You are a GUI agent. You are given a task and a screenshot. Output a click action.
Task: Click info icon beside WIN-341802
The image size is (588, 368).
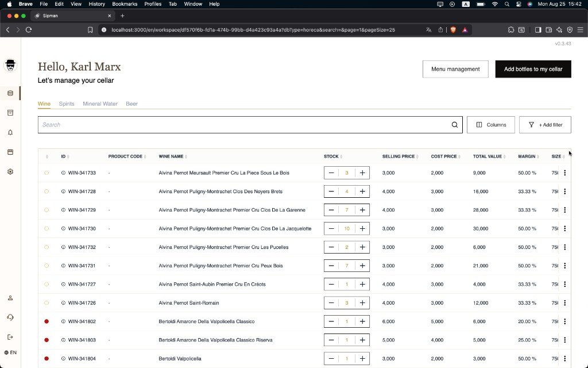[63, 321]
